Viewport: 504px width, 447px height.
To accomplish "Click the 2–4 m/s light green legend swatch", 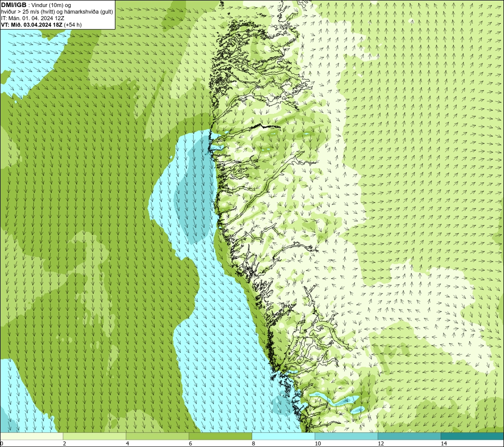I will point(95,436).
